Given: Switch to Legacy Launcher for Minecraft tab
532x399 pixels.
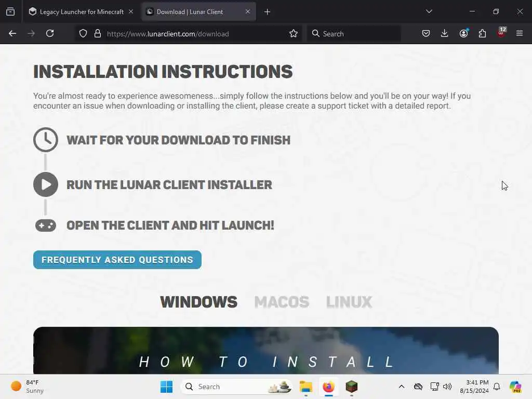Looking at the screenshot, I should (x=82, y=12).
